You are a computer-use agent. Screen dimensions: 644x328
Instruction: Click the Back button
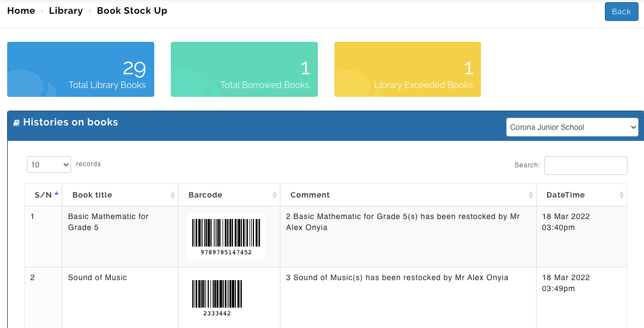point(621,12)
